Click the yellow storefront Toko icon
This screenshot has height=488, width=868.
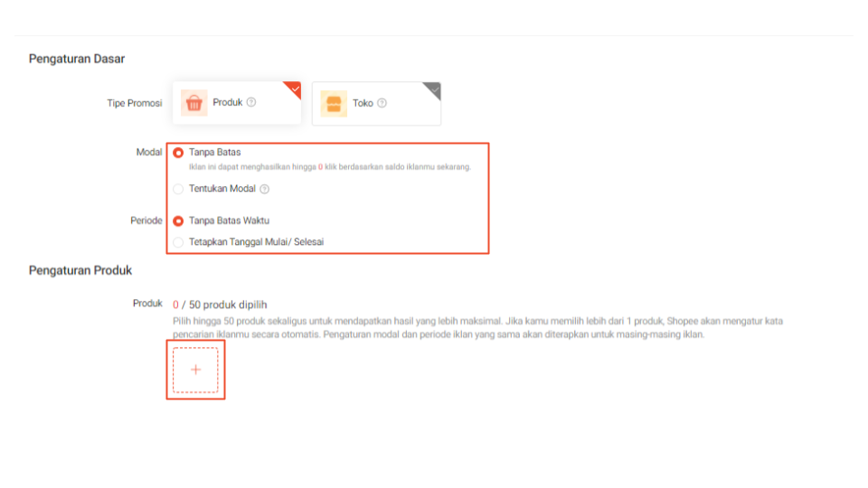[333, 104]
